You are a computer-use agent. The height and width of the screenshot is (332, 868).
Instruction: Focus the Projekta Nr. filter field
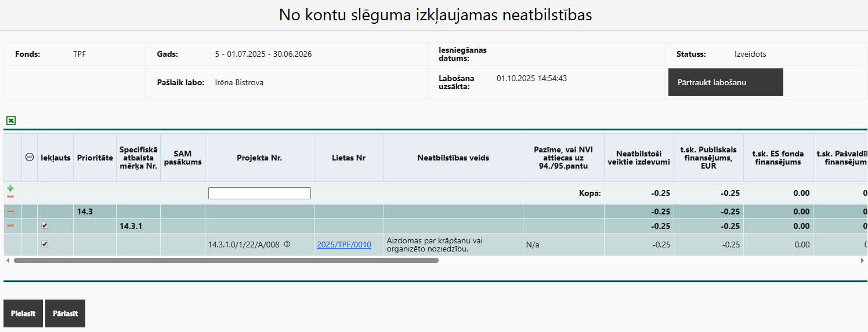click(259, 193)
